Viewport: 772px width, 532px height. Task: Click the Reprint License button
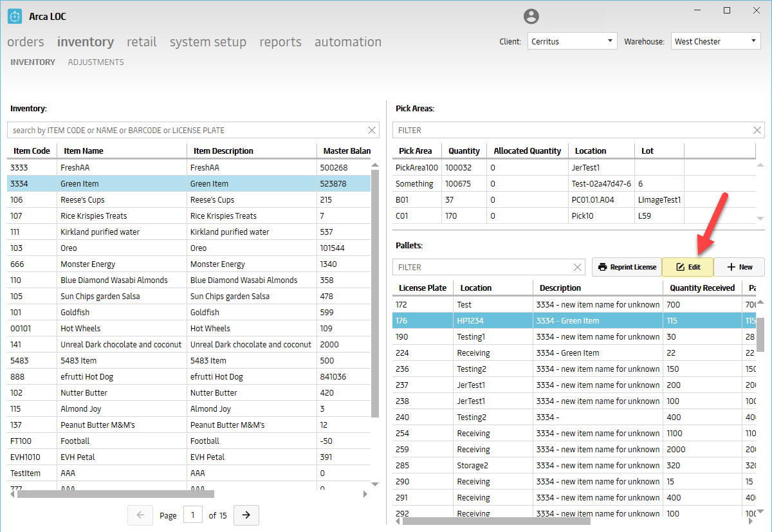627,267
